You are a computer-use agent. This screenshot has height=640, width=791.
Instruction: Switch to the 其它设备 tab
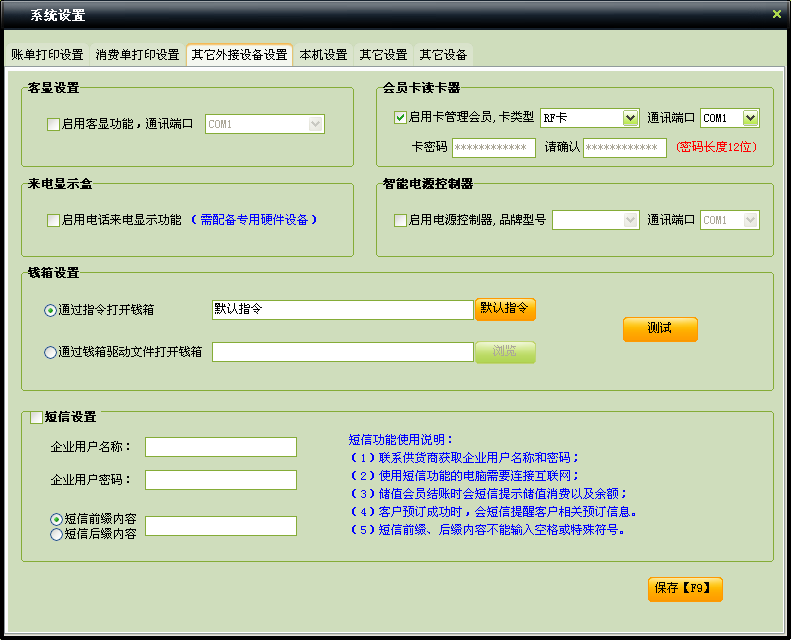pos(443,54)
